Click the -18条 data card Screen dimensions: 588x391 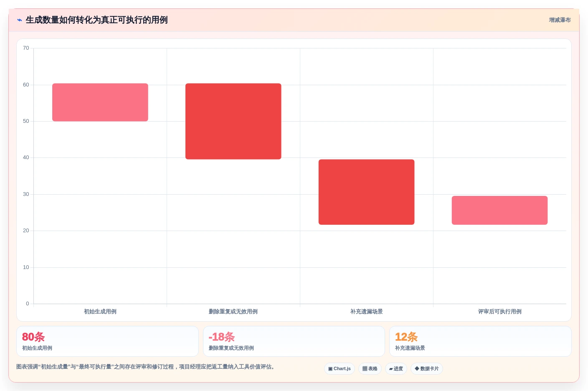tap(294, 341)
